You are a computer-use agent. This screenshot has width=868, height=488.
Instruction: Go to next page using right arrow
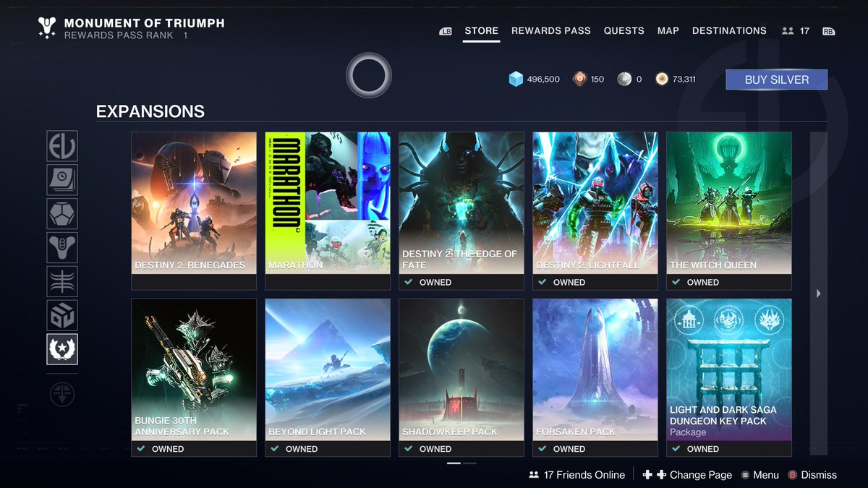818,294
